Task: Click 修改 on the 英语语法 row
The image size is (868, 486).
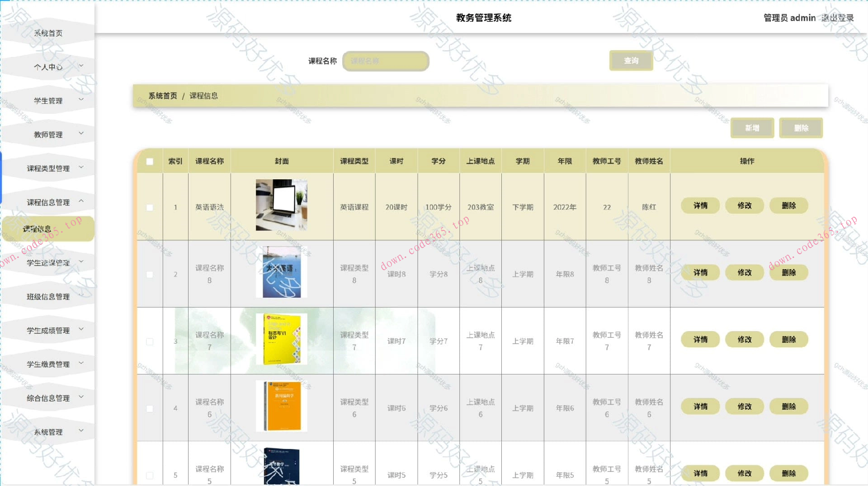Action: tap(744, 206)
